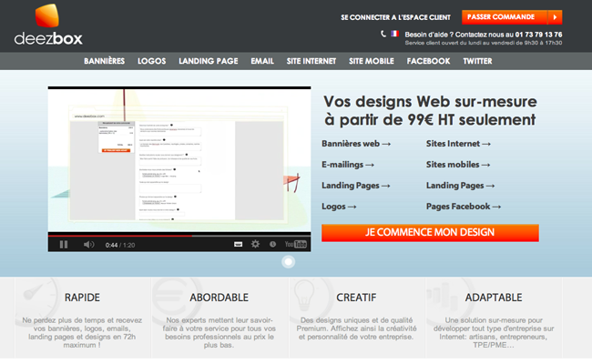Follow the Bannières web link
The width and height of the screenshot is (592, 364).
pos(356,144)
